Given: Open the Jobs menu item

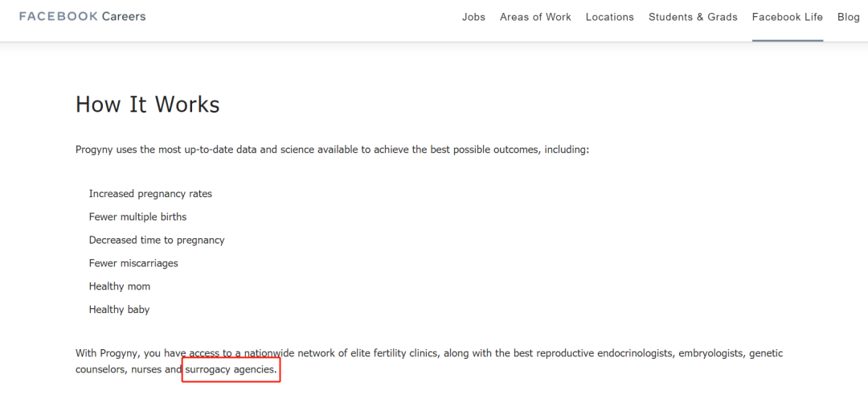Looking at the screenshot, I should click(x=474, y=17).
